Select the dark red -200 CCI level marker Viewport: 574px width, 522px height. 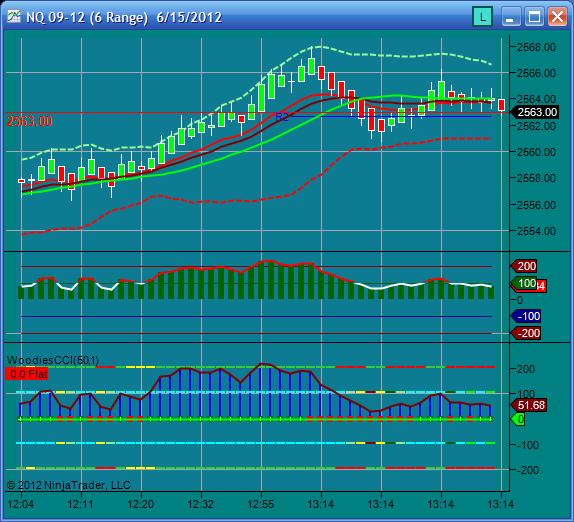(x=526, y=333)
